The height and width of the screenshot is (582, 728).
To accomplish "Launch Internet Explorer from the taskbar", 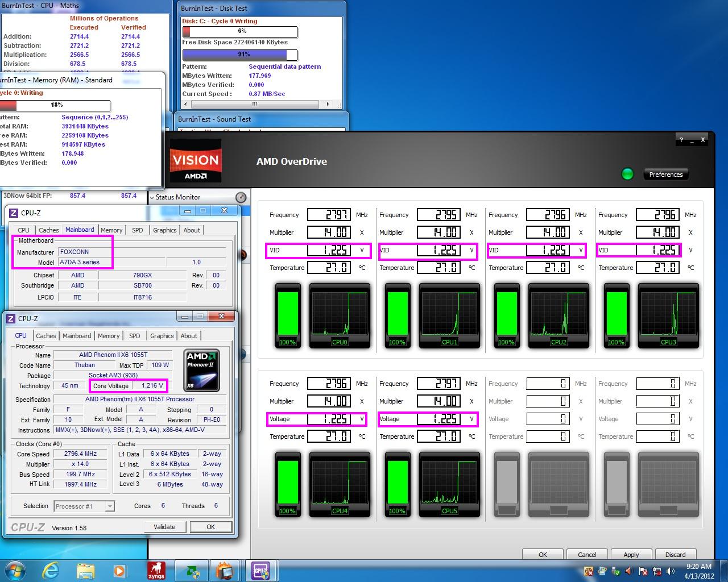I will [51, 571].
